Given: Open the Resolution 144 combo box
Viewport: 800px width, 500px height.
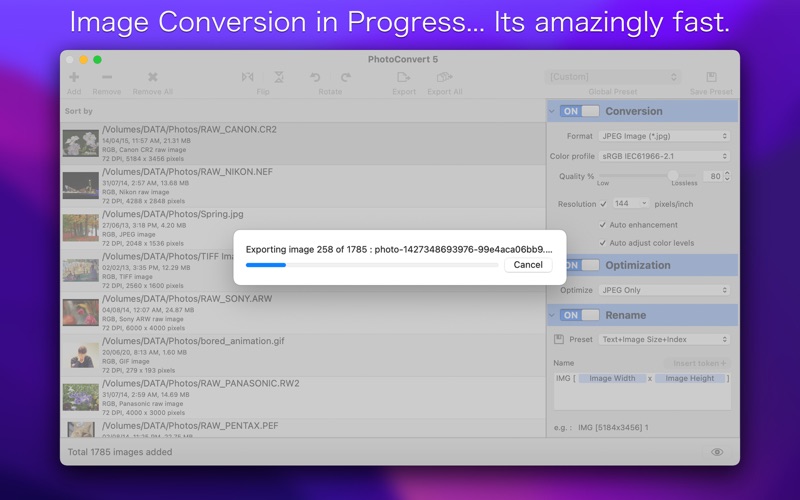Looking at the screenshot, I should (631, 204).
